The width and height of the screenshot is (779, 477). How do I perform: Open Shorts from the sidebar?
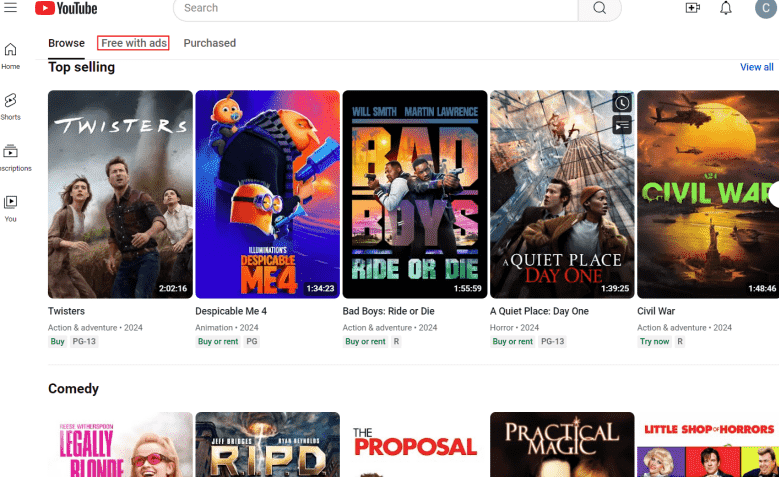tap(10, 106)
